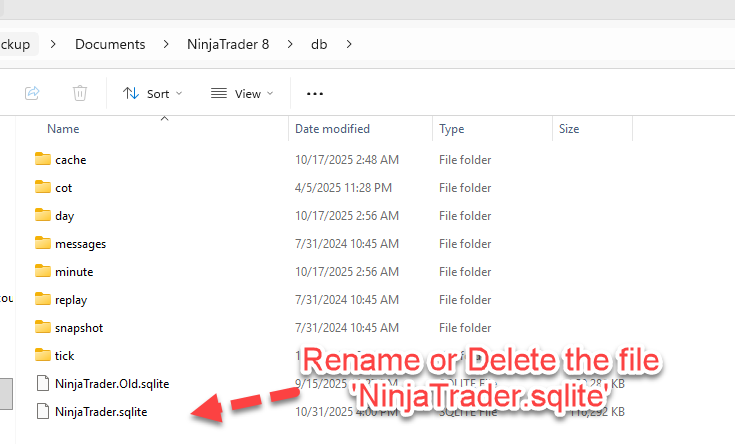Viewport: 735px width, 444px height.
Task: Sort by the Size column header
Action: [569, 129]
